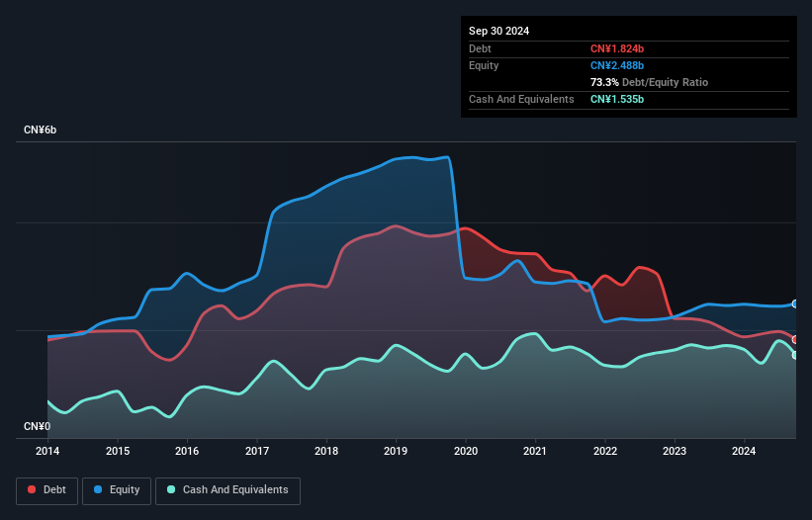
Task: Click the 2024 x-axis label
Action: (x=744, y=451)
